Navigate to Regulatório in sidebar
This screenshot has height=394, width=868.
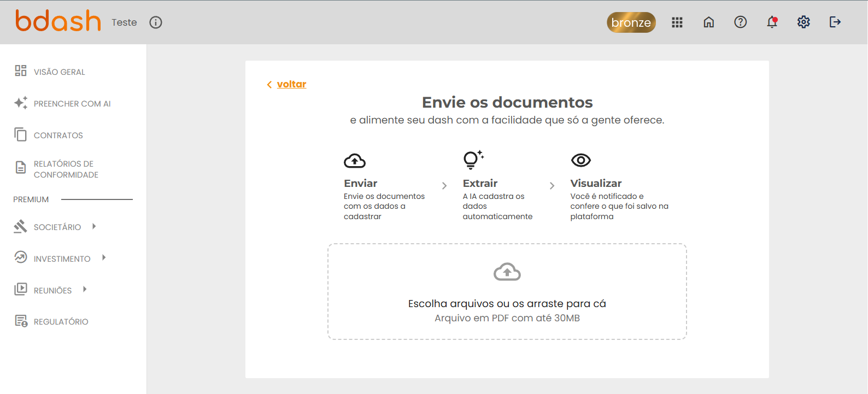click(61, 322)
